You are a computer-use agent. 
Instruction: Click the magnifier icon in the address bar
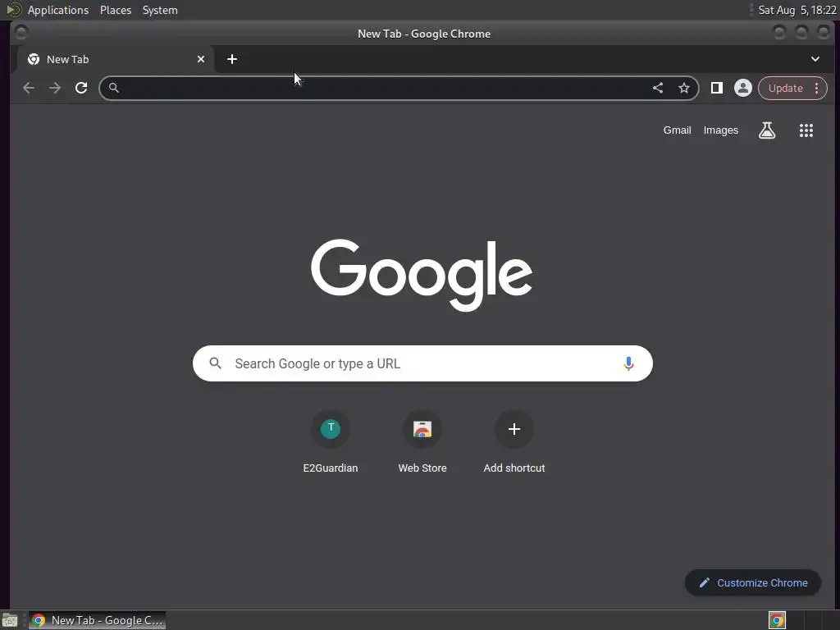113,88
